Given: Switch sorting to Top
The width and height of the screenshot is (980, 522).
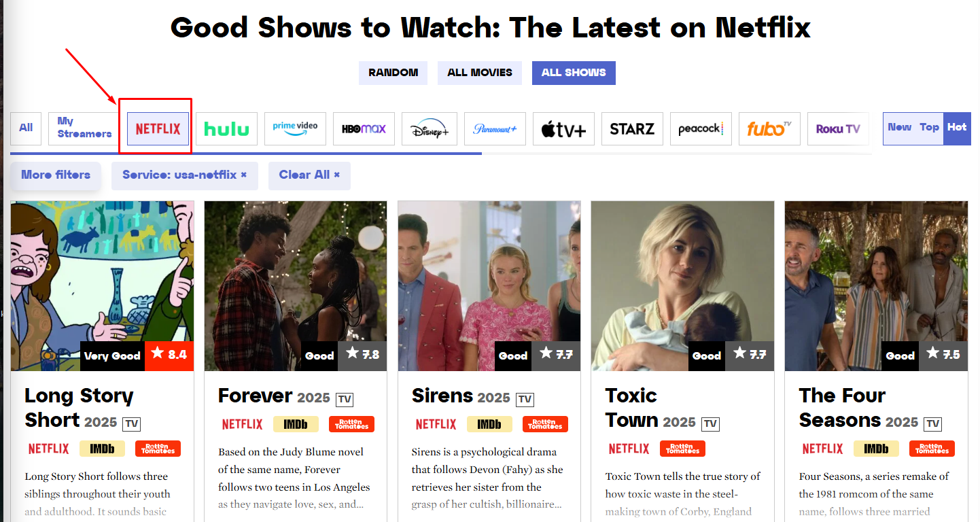Looking at the screenshot, I should (x=929, y=127).
